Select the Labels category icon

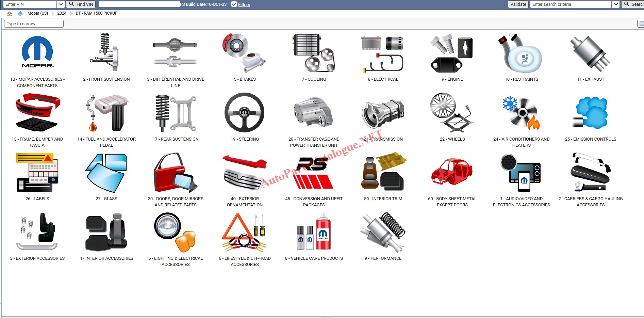(x=37, y=172)
